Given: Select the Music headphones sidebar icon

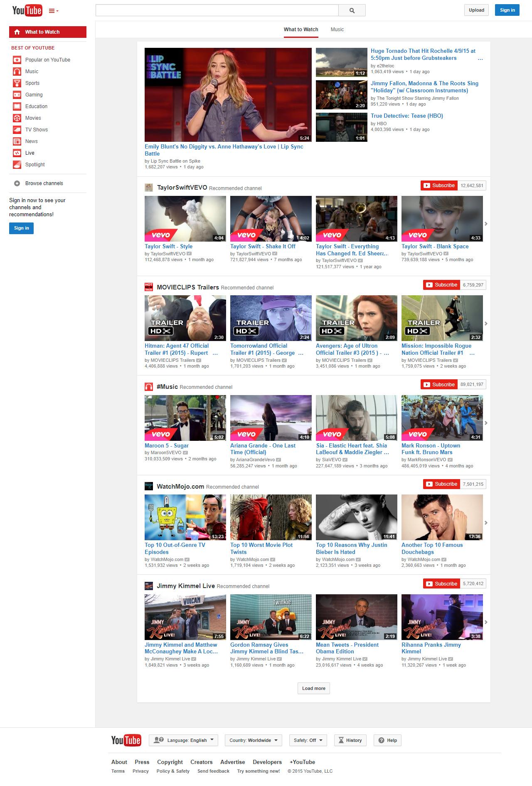Looking at the screenshot, I should (x=17, y=72).
